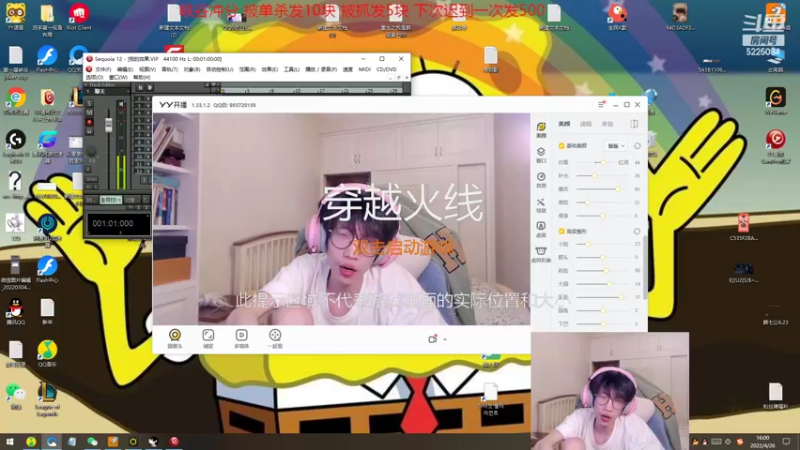The height and width of the screenshot is (450, 800).
Task: Switch to the 滤镜 filter tab
Action: 586,124
